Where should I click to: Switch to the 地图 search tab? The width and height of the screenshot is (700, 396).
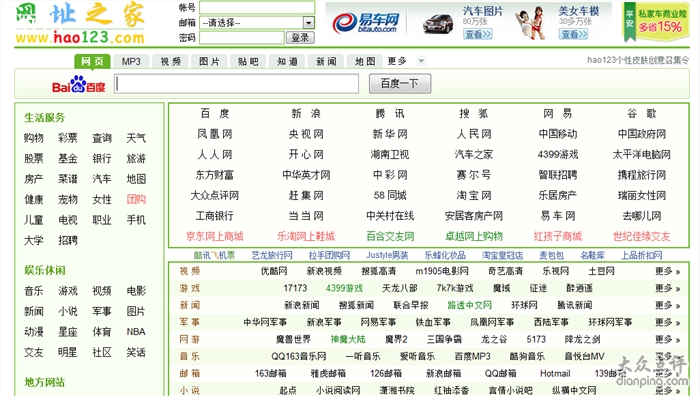click(x=365, y=62)
